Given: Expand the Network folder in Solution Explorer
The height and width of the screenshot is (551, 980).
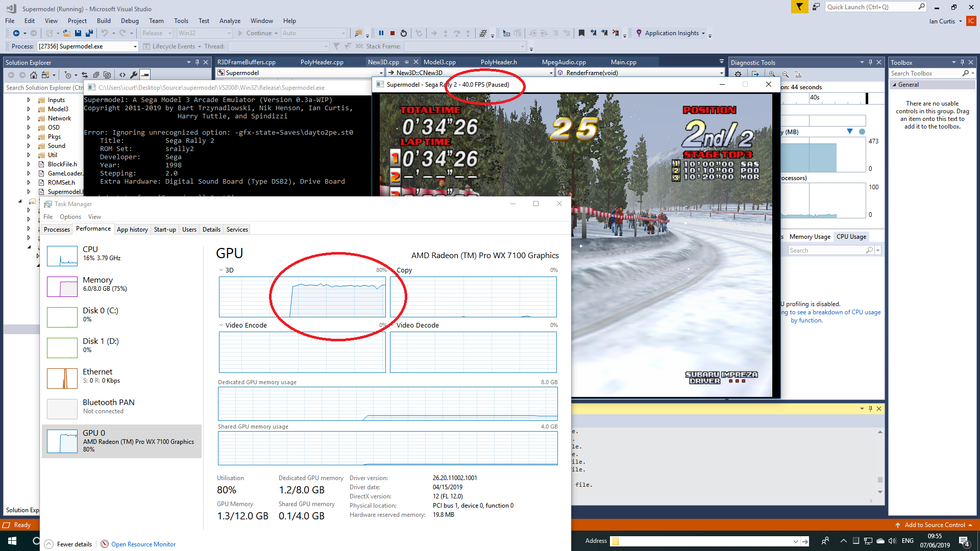Looking at the screenshot, I should (29, 118).
